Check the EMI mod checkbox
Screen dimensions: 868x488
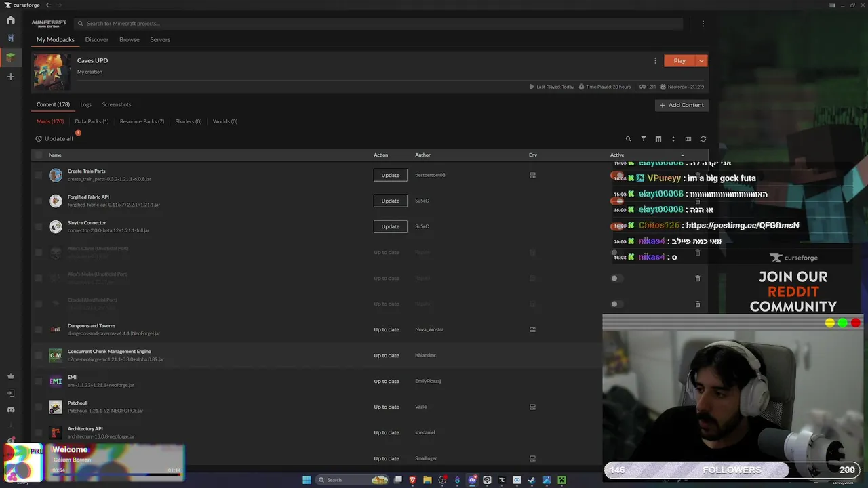[39, 381]
